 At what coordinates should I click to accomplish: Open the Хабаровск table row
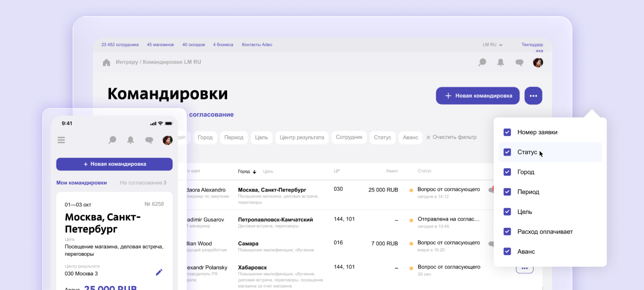363,274
